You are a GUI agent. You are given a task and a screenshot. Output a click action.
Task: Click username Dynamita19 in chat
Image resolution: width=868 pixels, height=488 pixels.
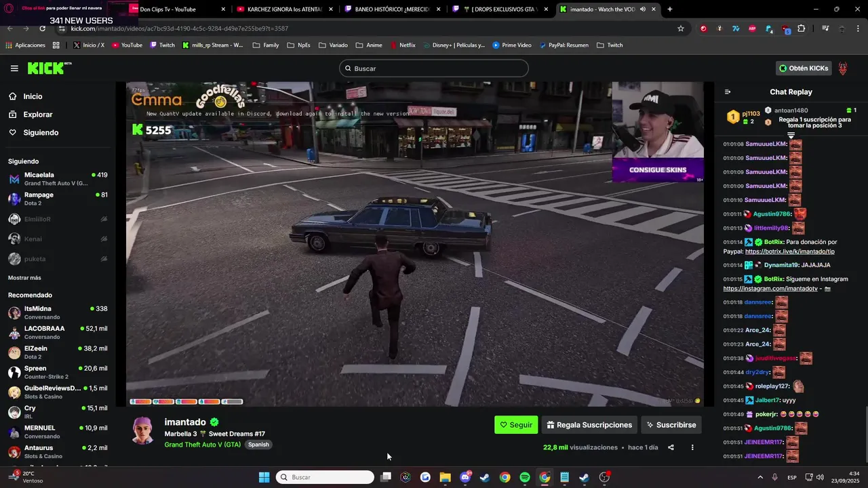pos(781,265)
